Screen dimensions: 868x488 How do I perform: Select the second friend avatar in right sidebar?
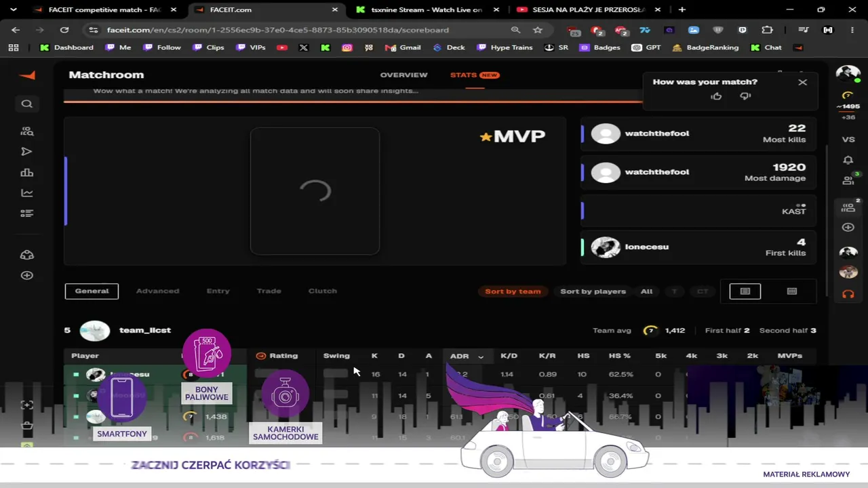point(848,272)
